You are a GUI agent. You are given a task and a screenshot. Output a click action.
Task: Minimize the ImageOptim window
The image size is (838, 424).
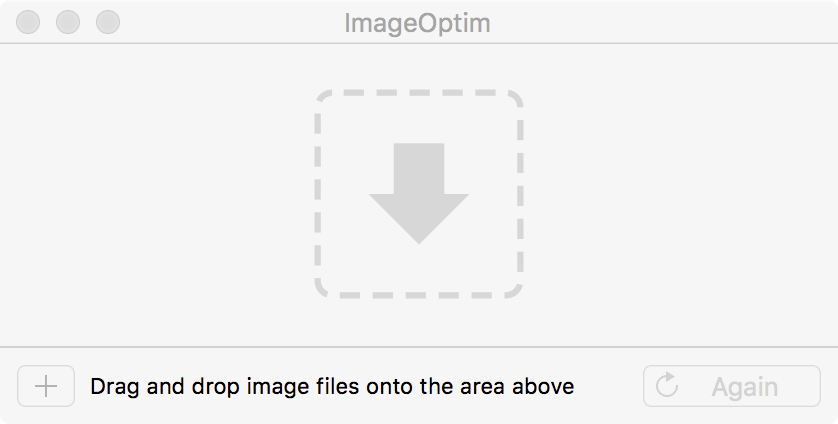point(68,22)
